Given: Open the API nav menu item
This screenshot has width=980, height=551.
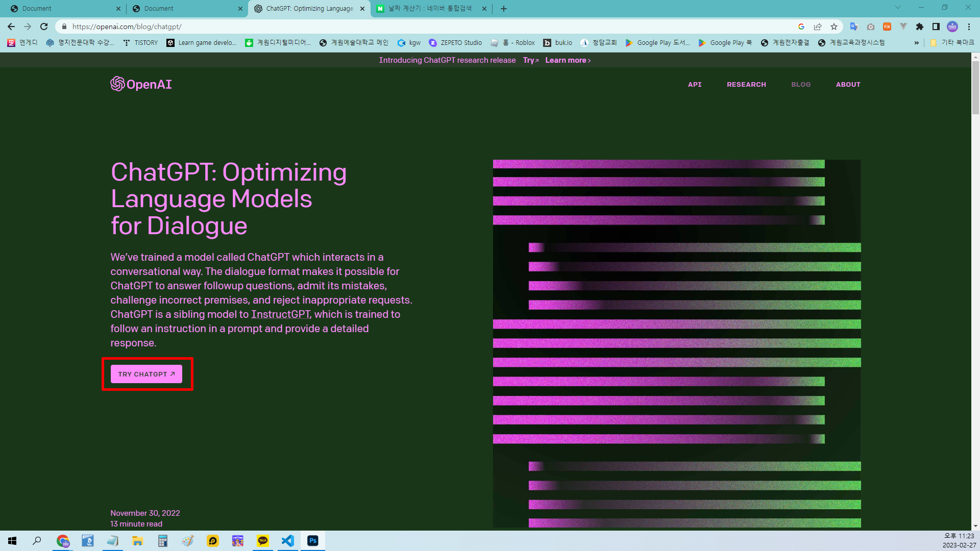Looking at the screenshot, I should tap(695, 85).
